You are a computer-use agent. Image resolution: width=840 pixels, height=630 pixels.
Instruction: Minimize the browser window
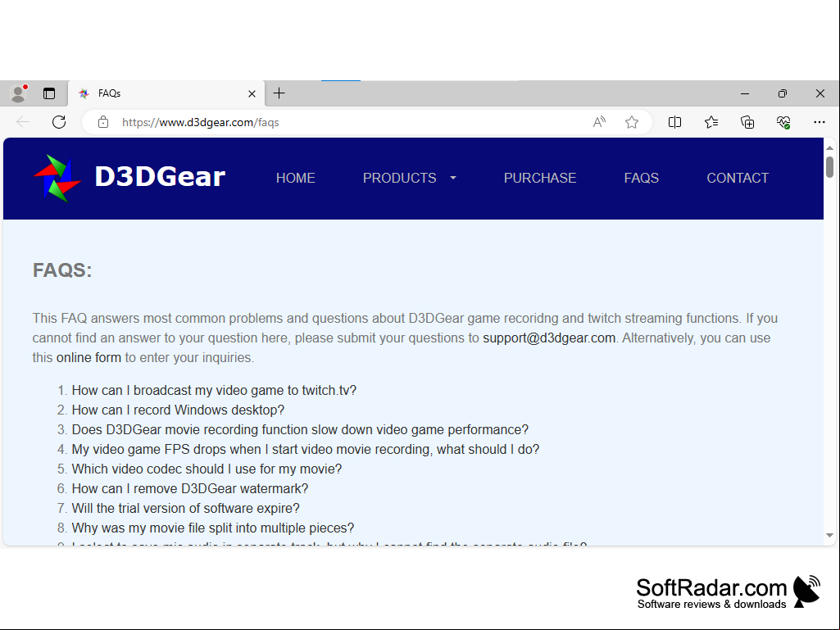(745, 93)
